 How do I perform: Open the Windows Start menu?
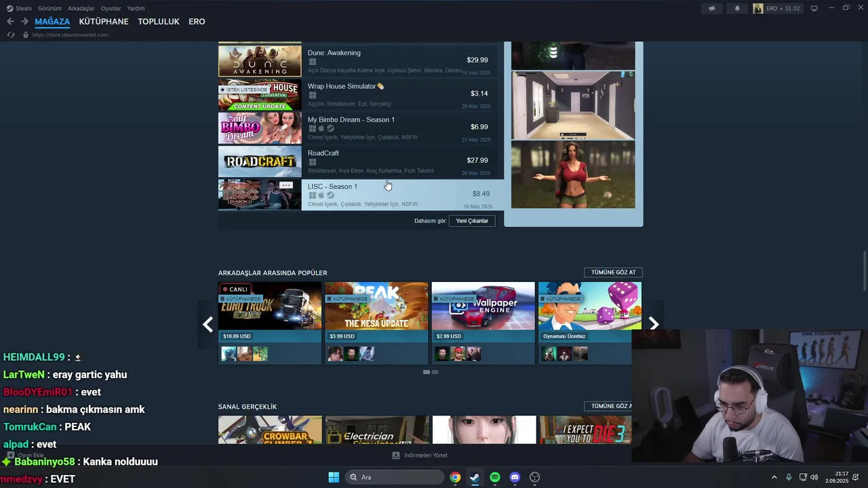[x=334, y=477]
